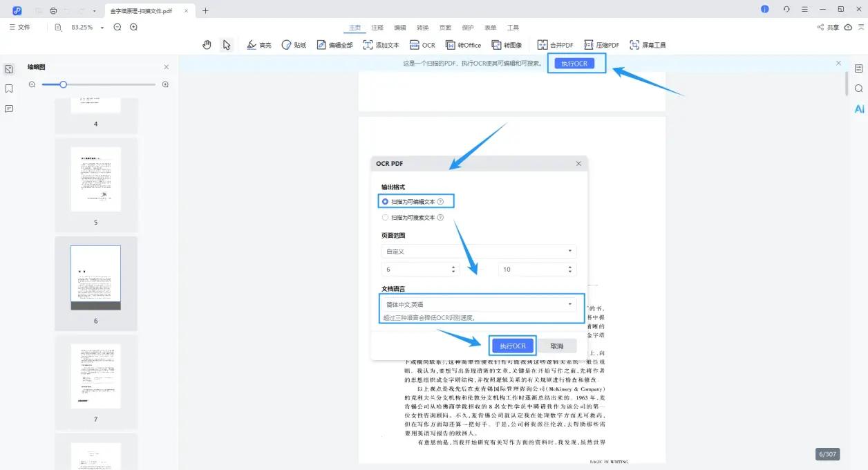Viewport: 868px width, 470px height.
Task: Select the page 5 thumbnail
Action: [x=96, y=179]
